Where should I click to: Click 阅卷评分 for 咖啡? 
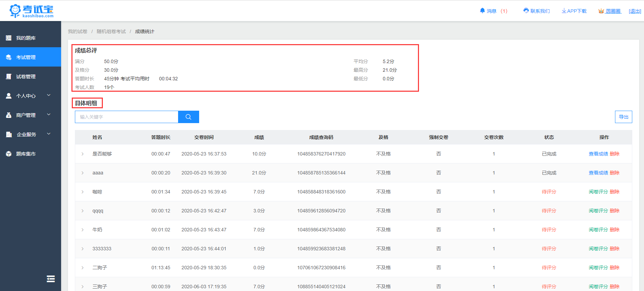[598, 192]
